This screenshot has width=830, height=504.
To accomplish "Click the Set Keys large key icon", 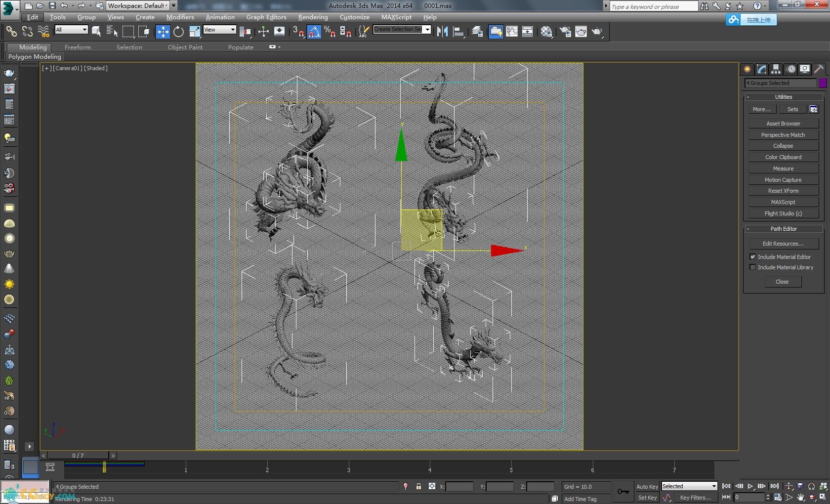I will (x=623, y=492).
